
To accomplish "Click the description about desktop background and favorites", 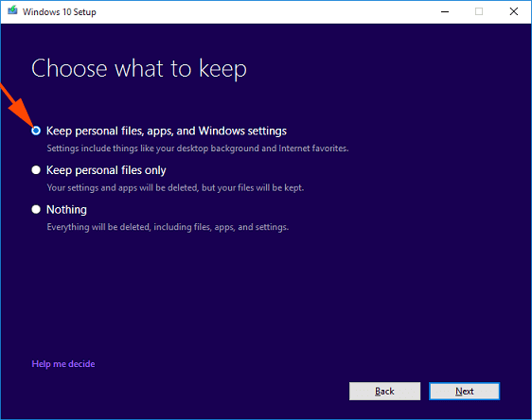I will tap(198, 149).
